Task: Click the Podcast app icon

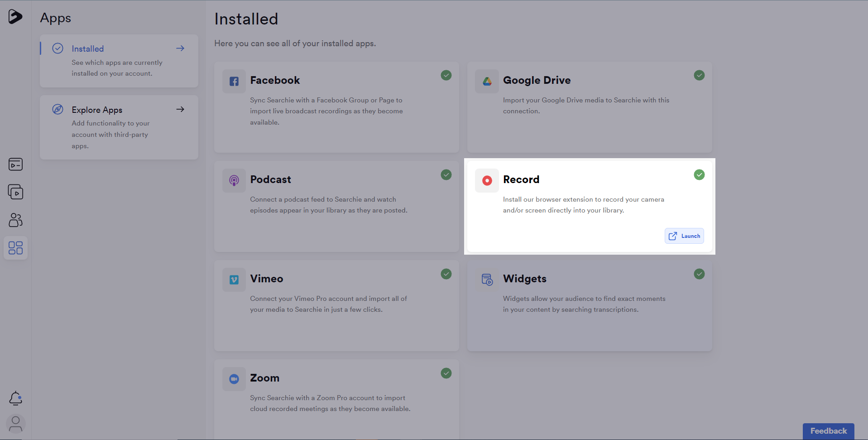Action: (234, 181)
